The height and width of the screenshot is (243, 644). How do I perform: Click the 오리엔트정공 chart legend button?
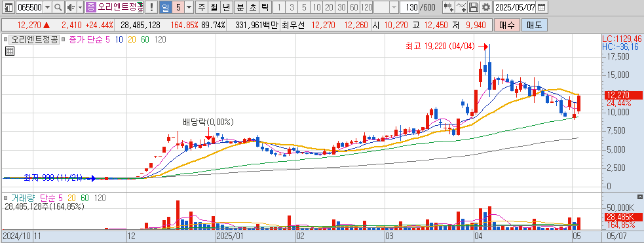point(35,40)
